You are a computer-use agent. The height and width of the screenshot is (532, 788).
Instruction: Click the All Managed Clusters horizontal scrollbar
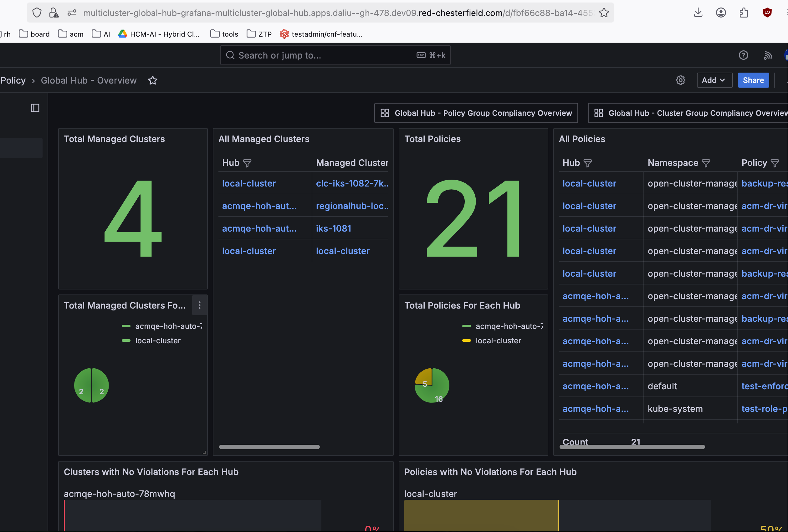(x=269, y=447)
